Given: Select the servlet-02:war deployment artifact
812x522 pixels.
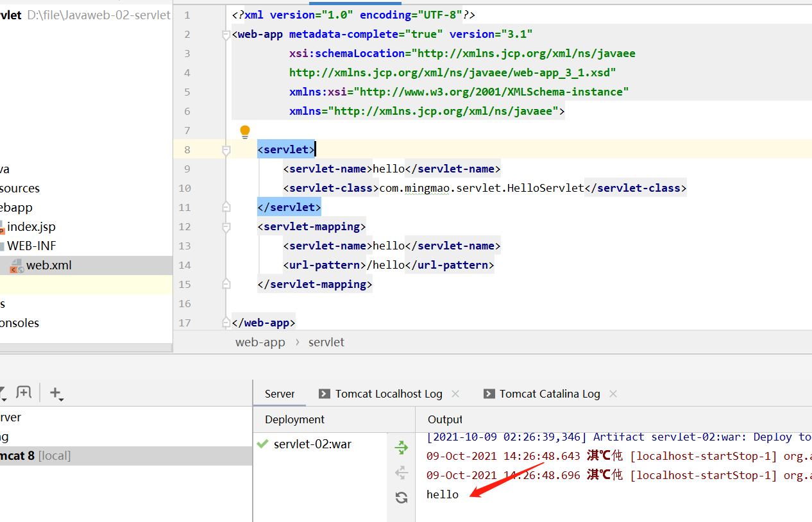Looking at the screenshot, I should coord(312,444).
